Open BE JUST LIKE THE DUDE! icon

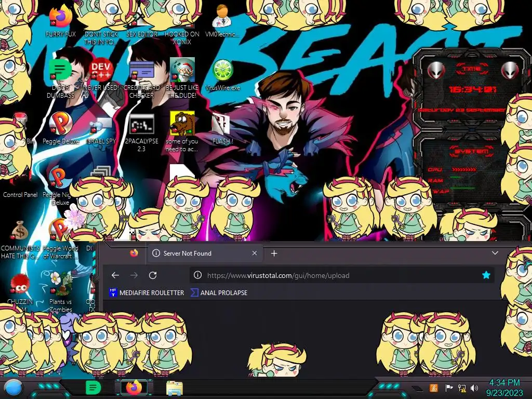click(182, 70)
